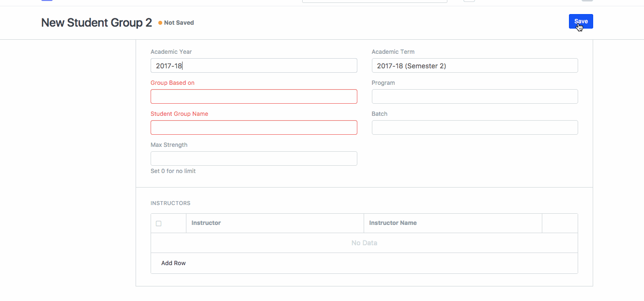Open the Academic Term field
Screen dimensions: 644x301
[x=475, y=65]
